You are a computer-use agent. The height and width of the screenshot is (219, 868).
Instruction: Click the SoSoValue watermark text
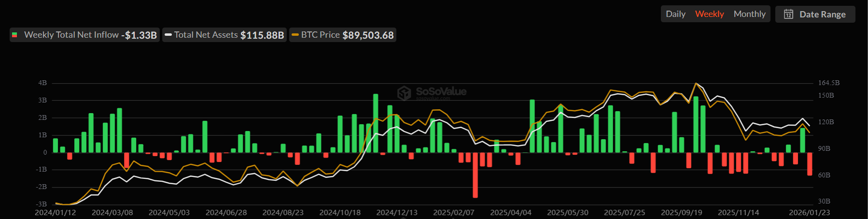(441, 91)
